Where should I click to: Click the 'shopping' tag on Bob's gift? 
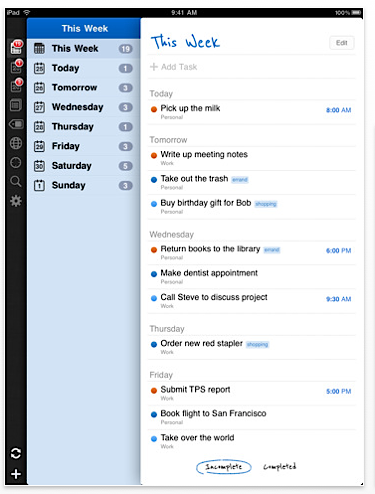(266, 204)
